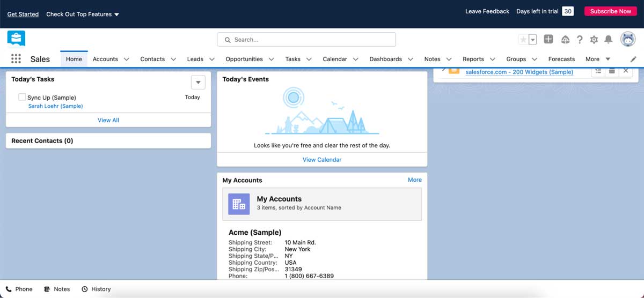The width and height of the screenshot is (644, 298).
Task: Expand the Accounts tab chevron
Action: (x=127, y=59)
